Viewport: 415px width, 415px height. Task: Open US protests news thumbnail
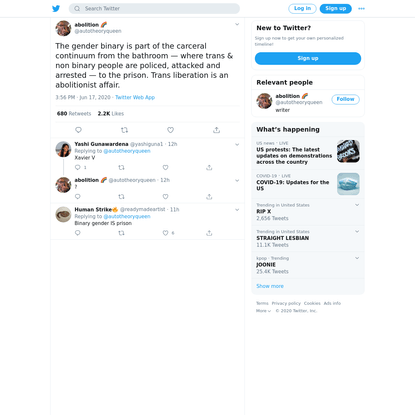tap(348, 151)
